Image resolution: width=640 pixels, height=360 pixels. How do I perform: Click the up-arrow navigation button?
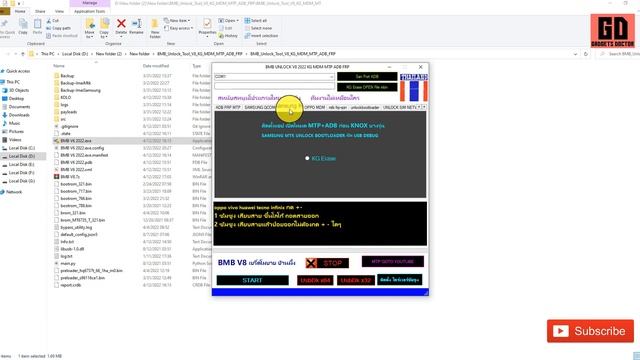click(x=23, y=54)
